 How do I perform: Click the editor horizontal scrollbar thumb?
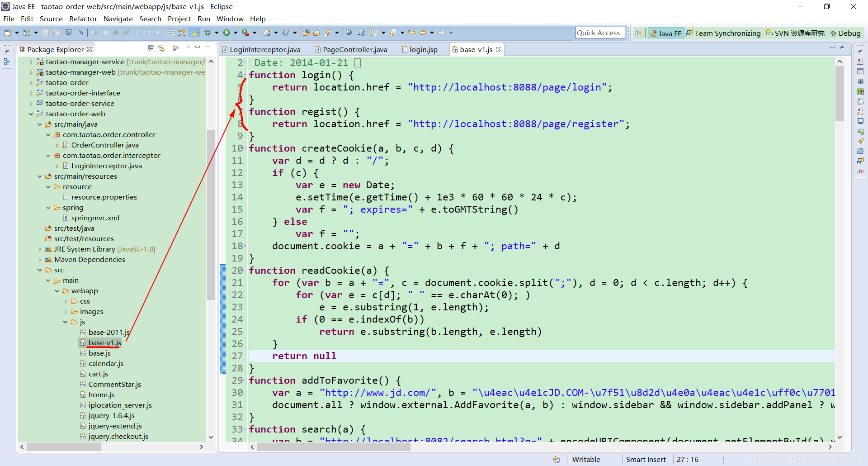point(334,447)
